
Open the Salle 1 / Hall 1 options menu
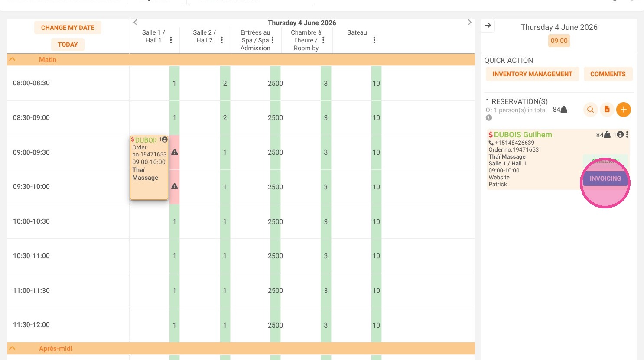(x=171, y=40)
